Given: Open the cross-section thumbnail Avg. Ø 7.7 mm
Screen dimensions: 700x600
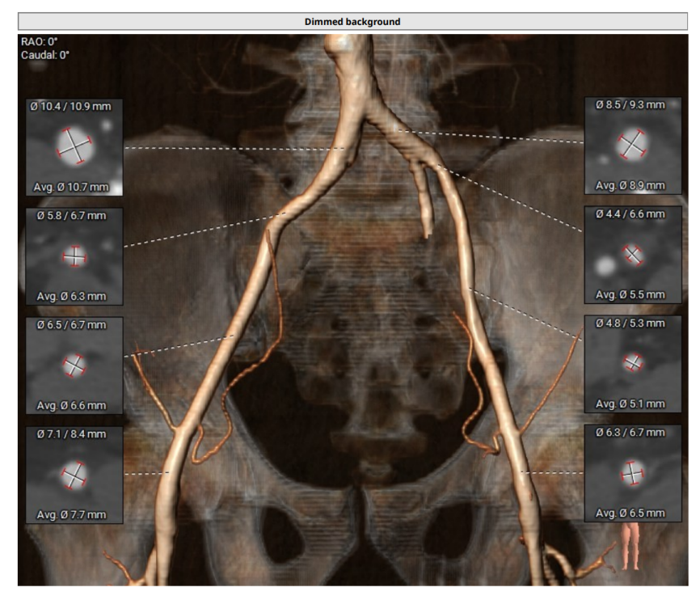Looking at the screenshot, I should click(74, 475).
